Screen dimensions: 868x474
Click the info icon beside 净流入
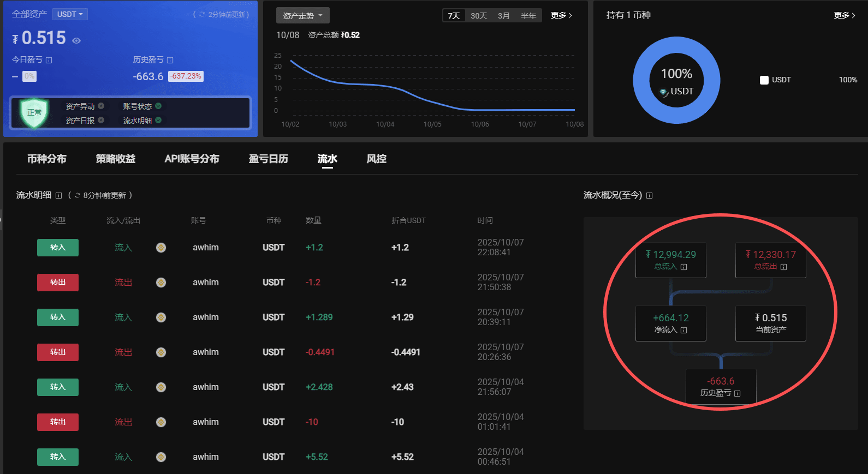[684, 330]
